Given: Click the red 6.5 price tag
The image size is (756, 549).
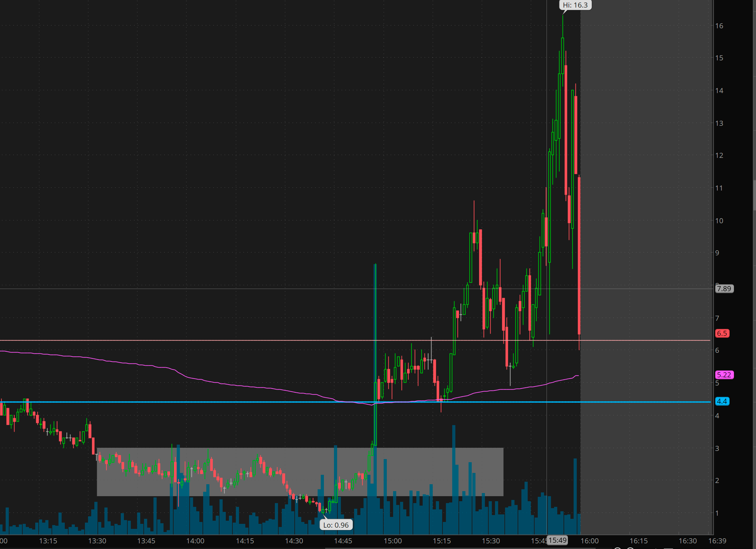Looking at the screenshot, I should [x=722, y=333].
